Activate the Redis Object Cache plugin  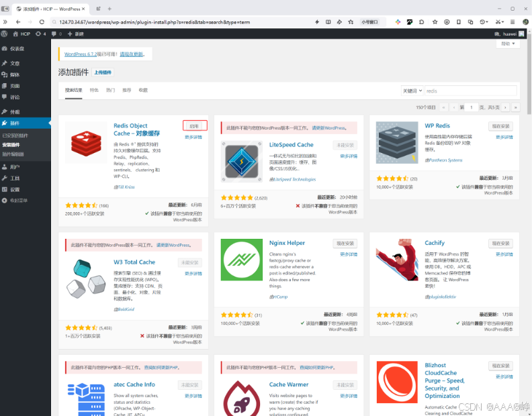(194, 126)
